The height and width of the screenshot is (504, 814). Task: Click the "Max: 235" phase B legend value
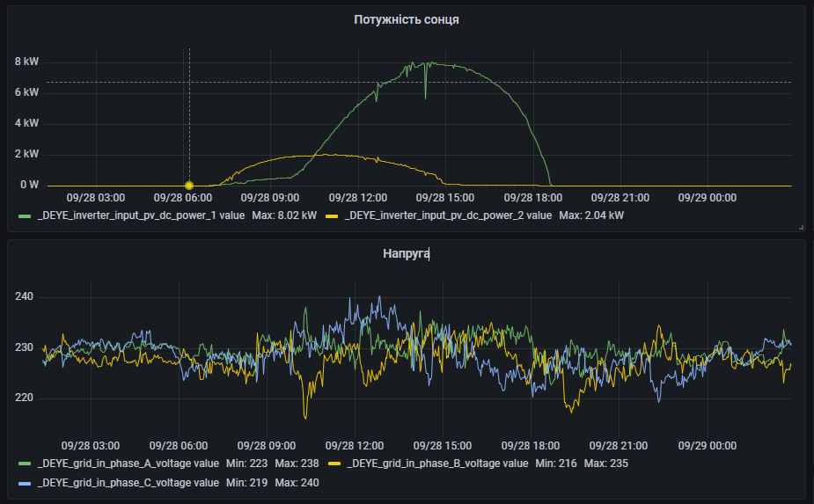click(605, 463)
